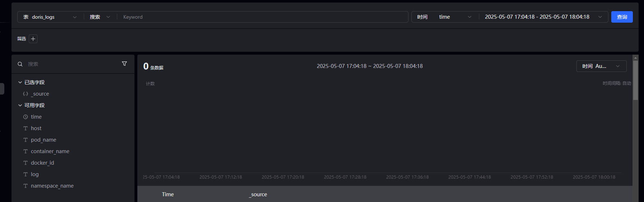Click the 时间间隔: 自动 label
The height and width of the screenshot is (202, 644).
click(617, 83)
